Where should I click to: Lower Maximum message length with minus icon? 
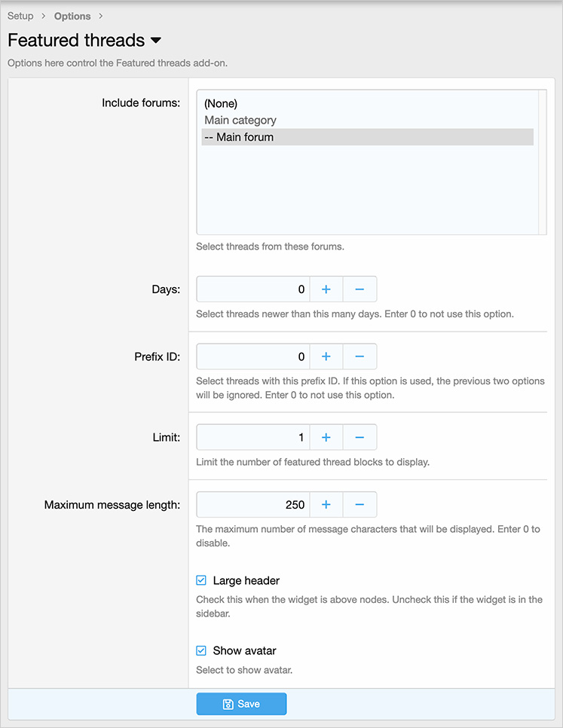point(360,504)
